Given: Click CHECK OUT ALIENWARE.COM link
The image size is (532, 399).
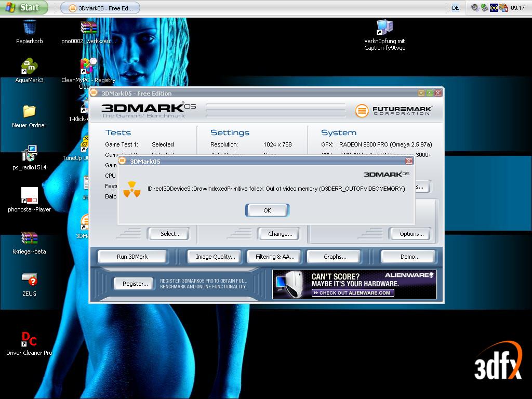Looking at the screenshot, I should pos(353,293).
